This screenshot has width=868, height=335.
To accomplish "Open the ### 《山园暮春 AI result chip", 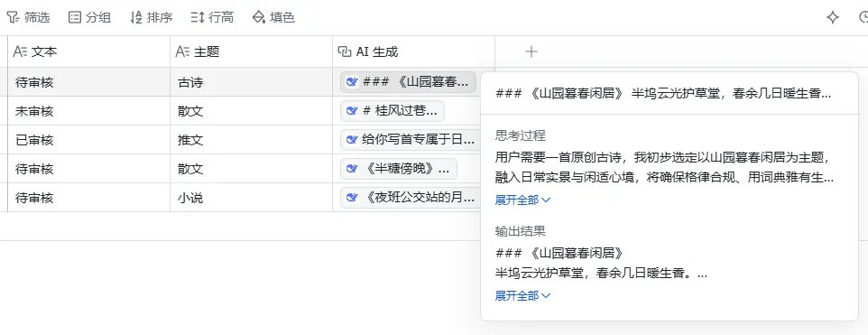I will [x=409, y=82].
